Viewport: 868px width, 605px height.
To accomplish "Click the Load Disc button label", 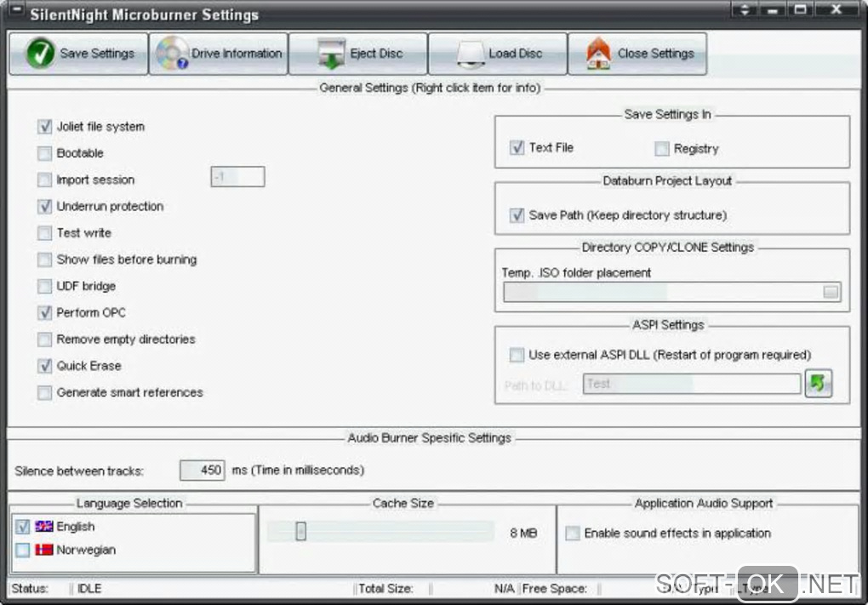I will [x=515, y=53].
